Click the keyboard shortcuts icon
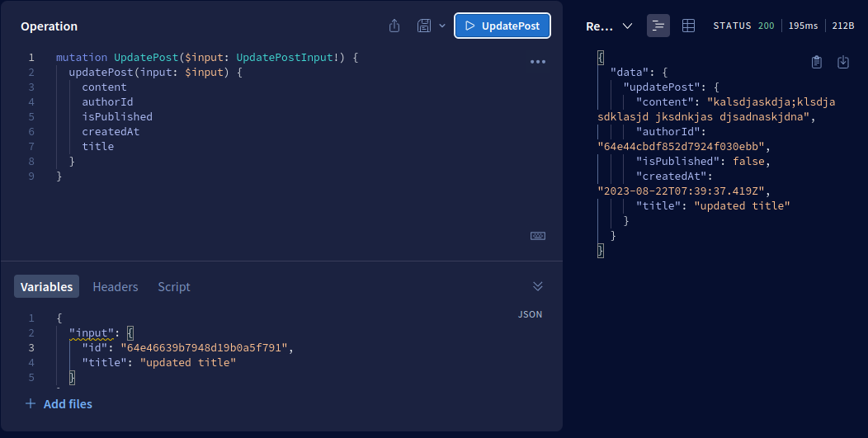Viewport: 868px width, 438px height. click(x=538, y=236)
